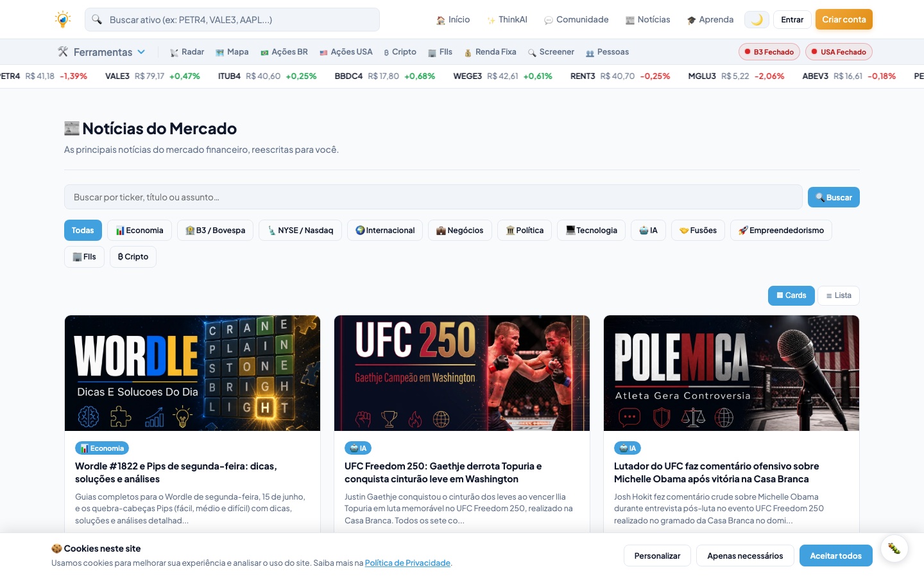Expand the Ferramentas dropdown
This screenshot has height=578, width=924.
[x=101, y=52]
